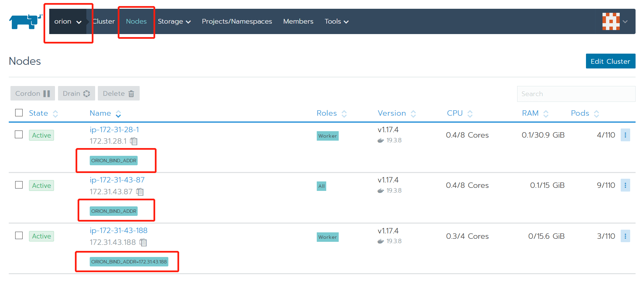Copy IP address 172.31.43.87 via clipboard icon
This screenshot has height=287, width=644.
140,192
